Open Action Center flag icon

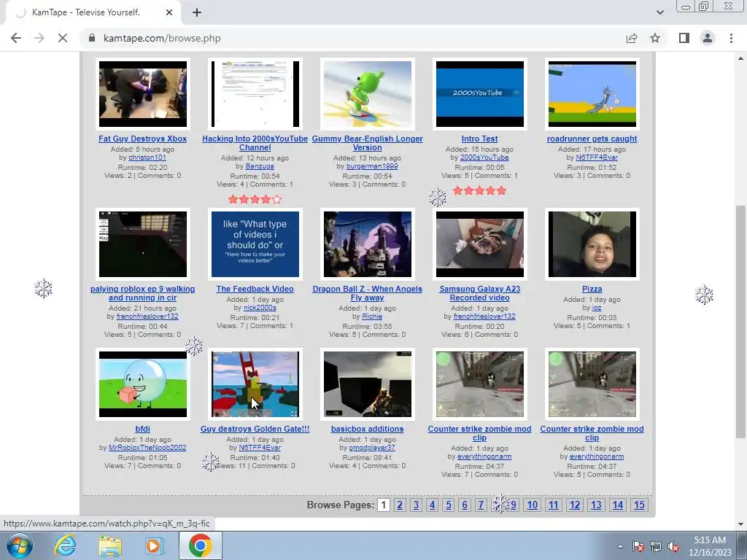[638, 547]
